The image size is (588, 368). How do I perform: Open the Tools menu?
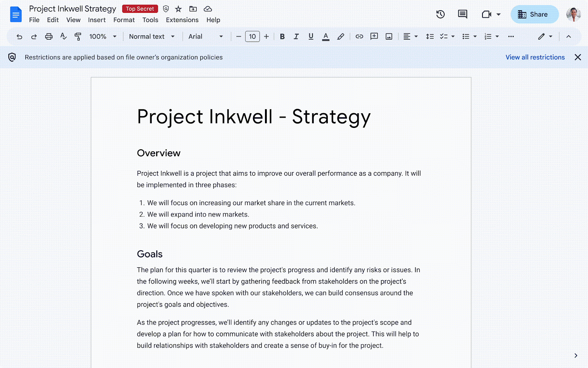(x=150, y=20)
